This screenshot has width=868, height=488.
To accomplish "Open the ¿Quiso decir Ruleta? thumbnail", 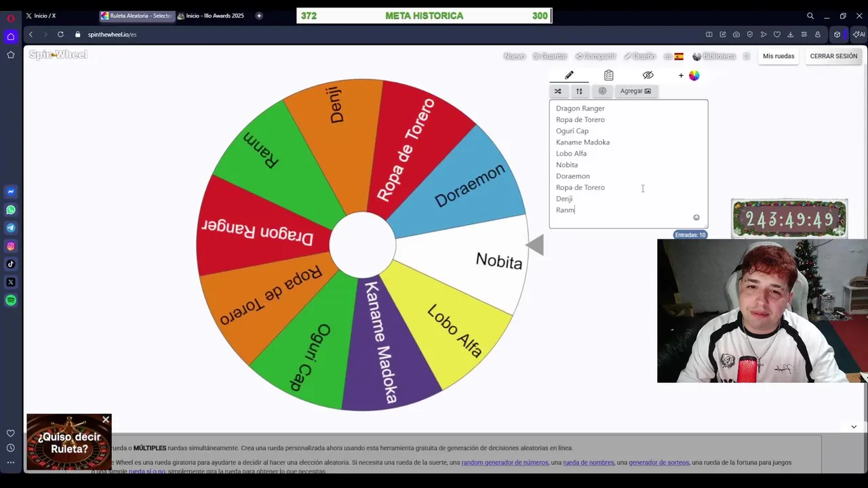I will 69,443.
